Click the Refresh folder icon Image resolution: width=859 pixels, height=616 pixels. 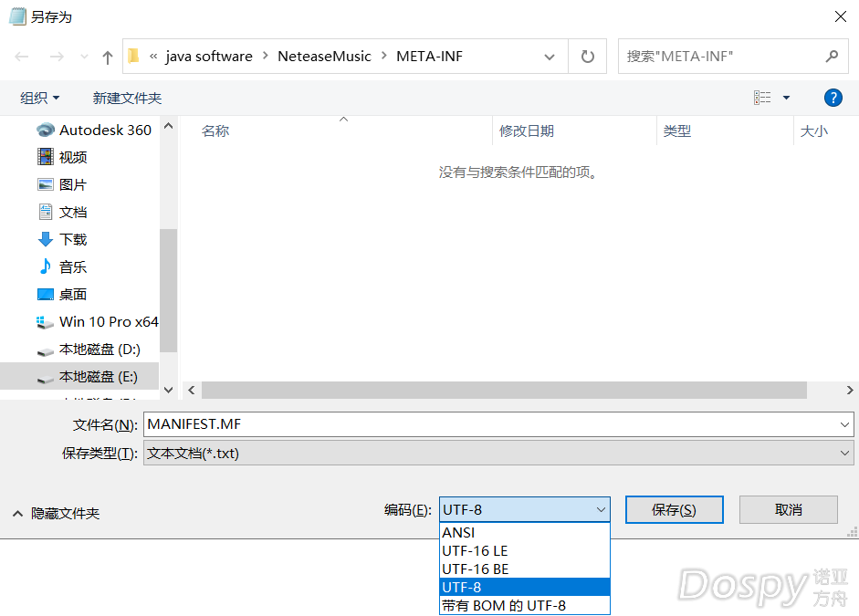[x=588, y=57]
